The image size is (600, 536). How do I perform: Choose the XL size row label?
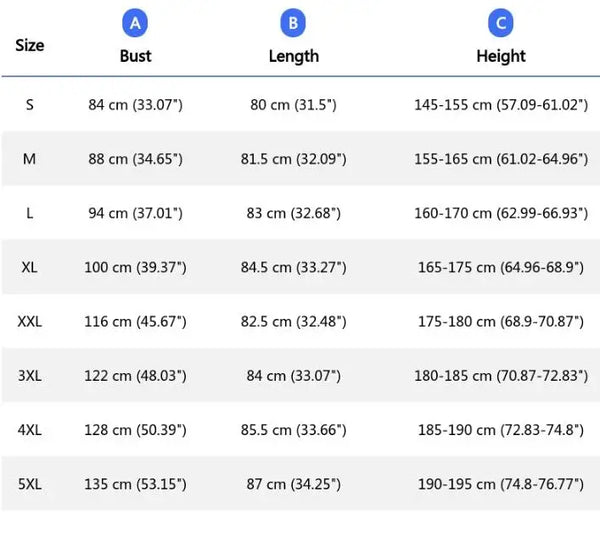tap(29, 267)
